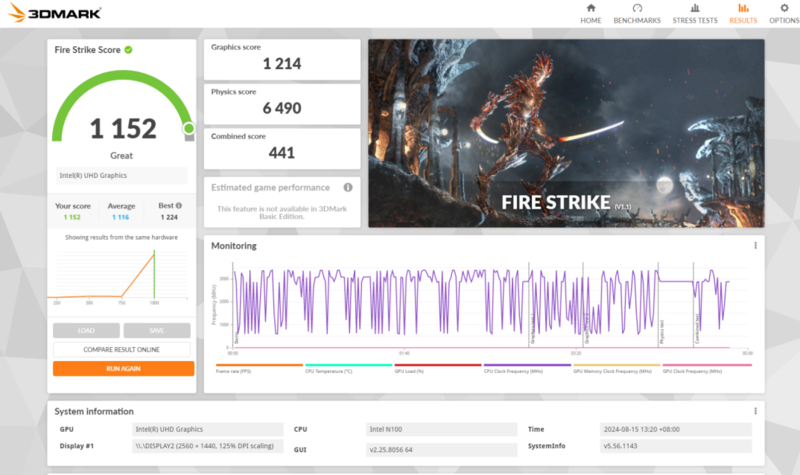Image resolution: width=800 pixels, height=475 pixels.
Task: Click the green validation checkmark beside Fire Strike Score
Action: pos(129,49)
